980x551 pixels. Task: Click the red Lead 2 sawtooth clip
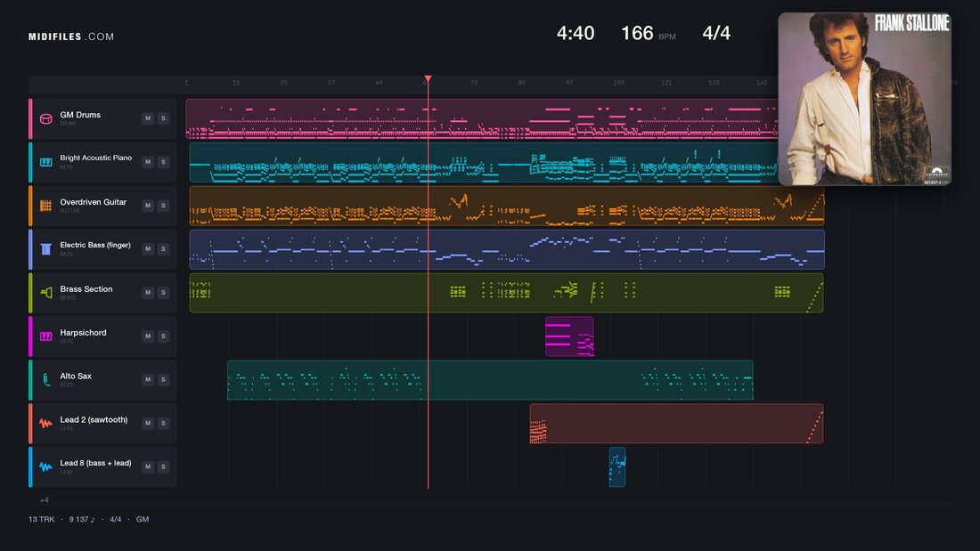(676, 424)
